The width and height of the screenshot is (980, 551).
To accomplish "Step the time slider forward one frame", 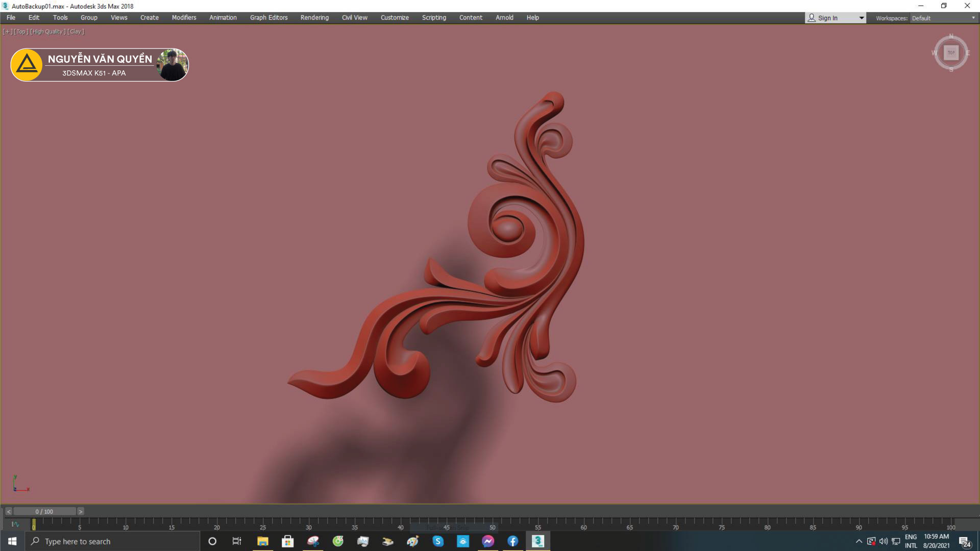I will pos(81,511).
